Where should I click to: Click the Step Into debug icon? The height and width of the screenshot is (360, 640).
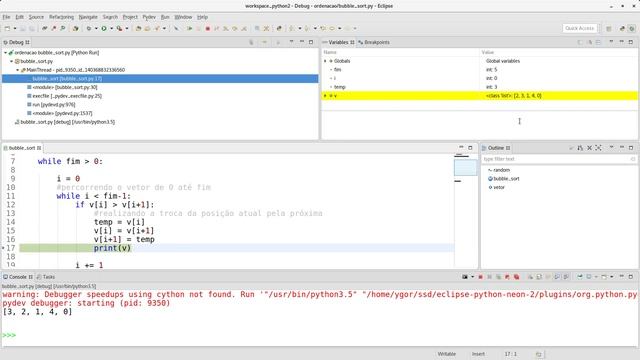tap(226, 28)
